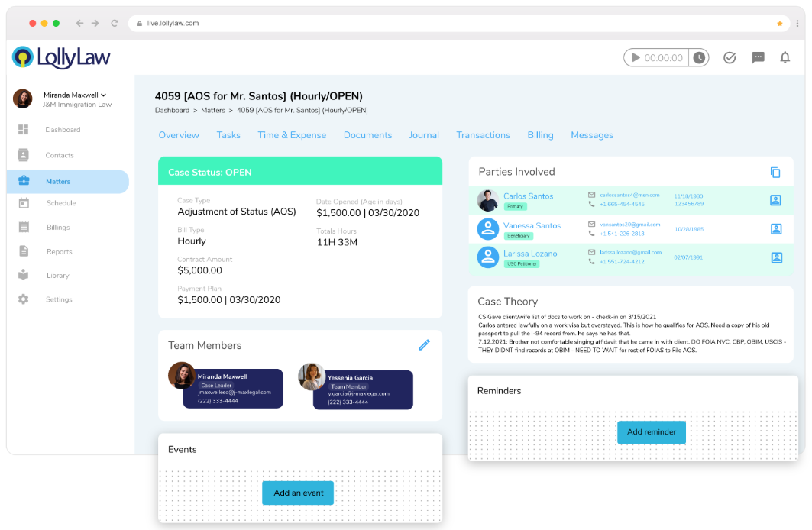Click the copy icon in Parties Involved
The width and height of the screenshot is (812, 530).
[x=775, y=173]
